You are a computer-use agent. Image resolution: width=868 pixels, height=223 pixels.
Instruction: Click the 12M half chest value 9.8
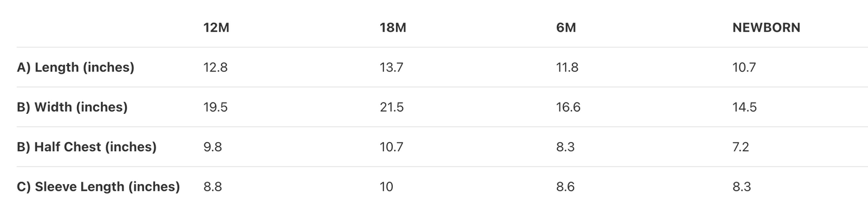pyautogui.click(x=213, y=147)
